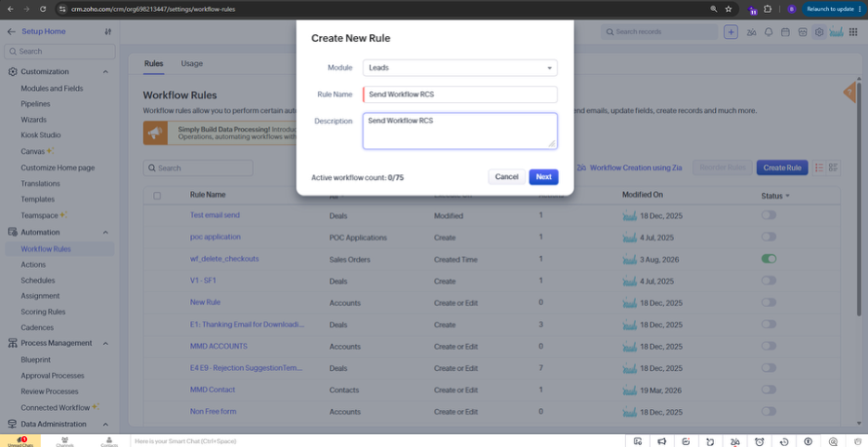The width and height of the screenshot is (868, 447).
Task: Open the calendar icon in top bar
Action: [785, 32]
